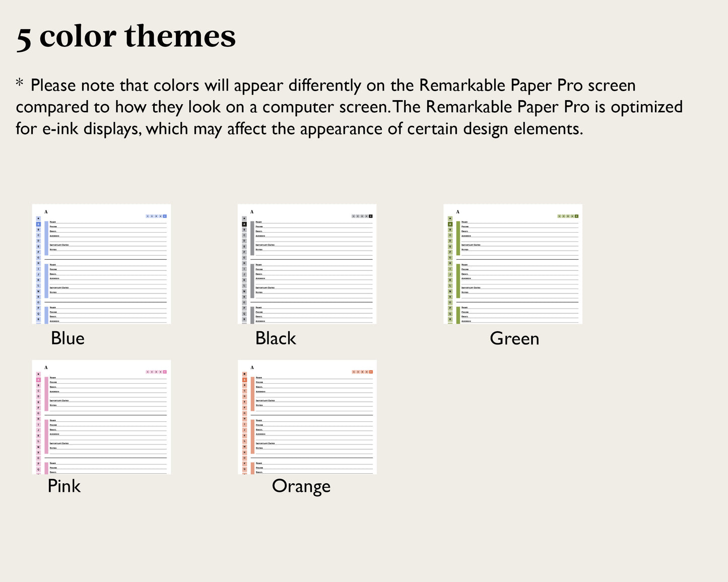Choose the Pink theme preview thumbnail

[101, 417]
